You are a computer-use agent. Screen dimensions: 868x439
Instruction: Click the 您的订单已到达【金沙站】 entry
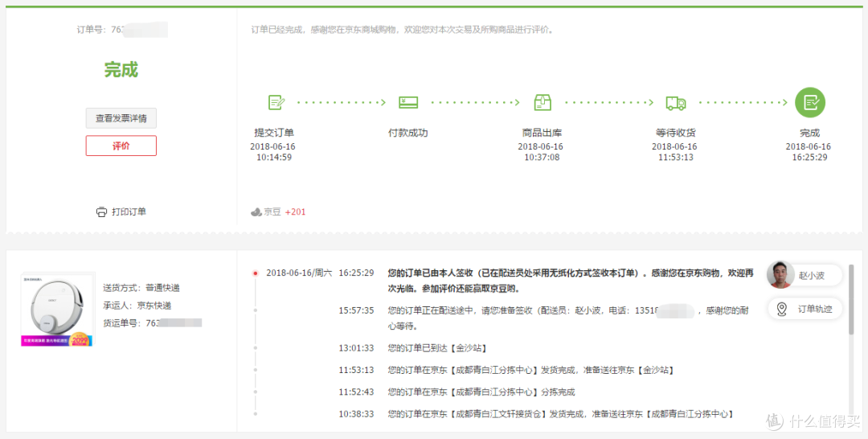tap(437, 347)
